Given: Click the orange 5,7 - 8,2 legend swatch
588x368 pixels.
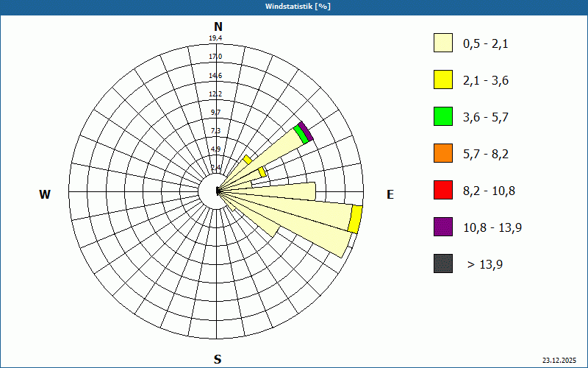Looking at the screenshot, I should [x=443, y=153].
